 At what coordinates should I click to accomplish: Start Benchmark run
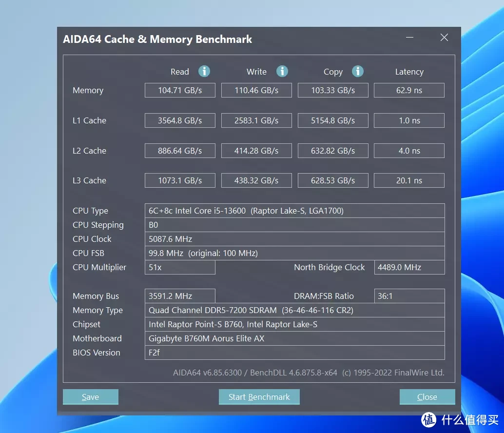coord(259,397)
